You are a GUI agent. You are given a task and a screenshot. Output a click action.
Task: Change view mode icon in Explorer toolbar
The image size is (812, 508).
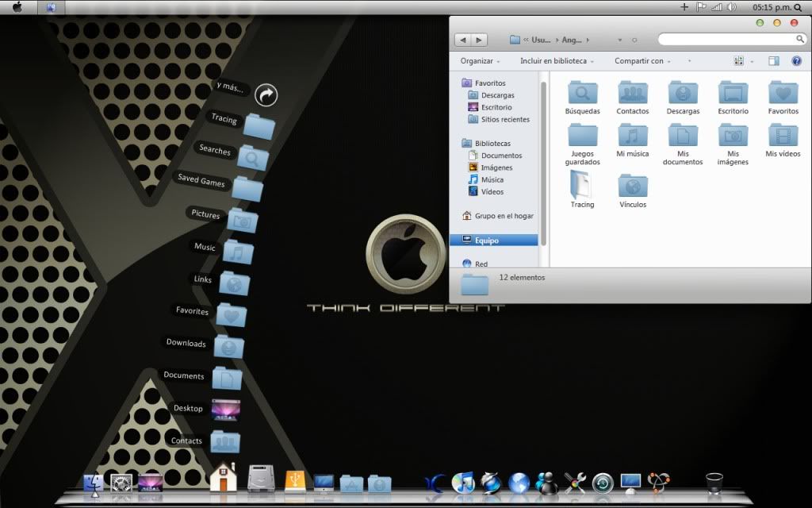click(739, 60)
